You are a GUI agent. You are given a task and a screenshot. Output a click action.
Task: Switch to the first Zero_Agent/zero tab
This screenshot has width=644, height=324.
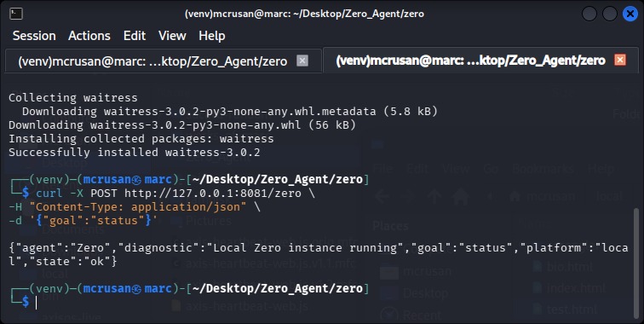[x=163, y=61]
